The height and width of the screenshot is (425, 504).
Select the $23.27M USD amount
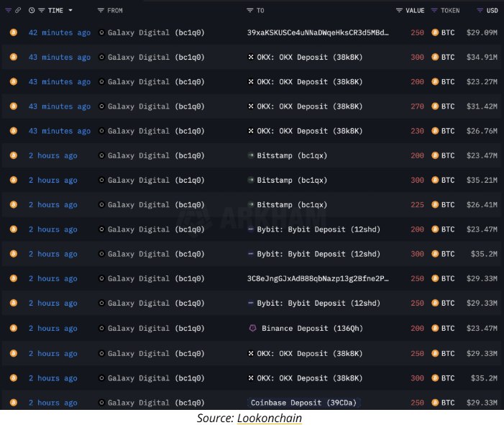[482, 82]
